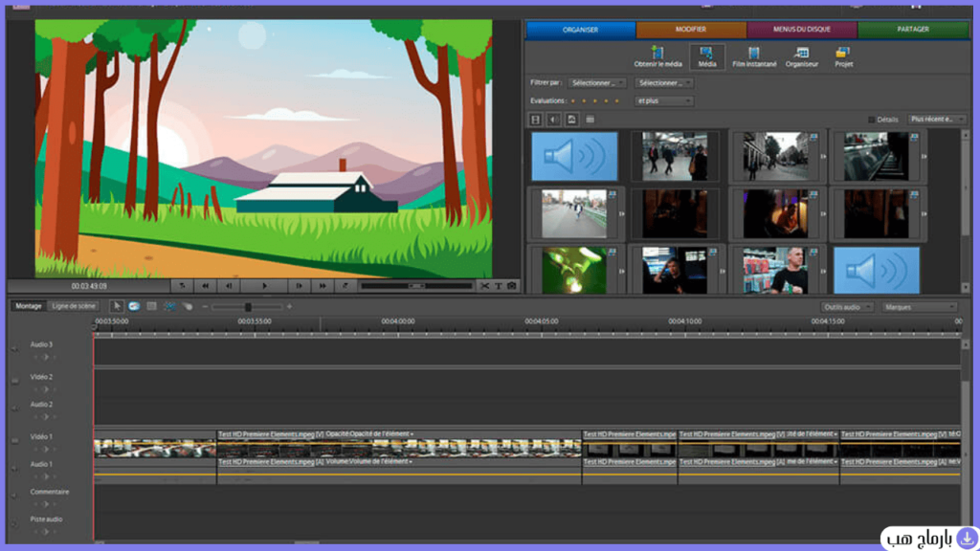Click the 00:04:00:00 mark on timeline ruler
Viewport: 980px width, 551px height.
[398, 321]
